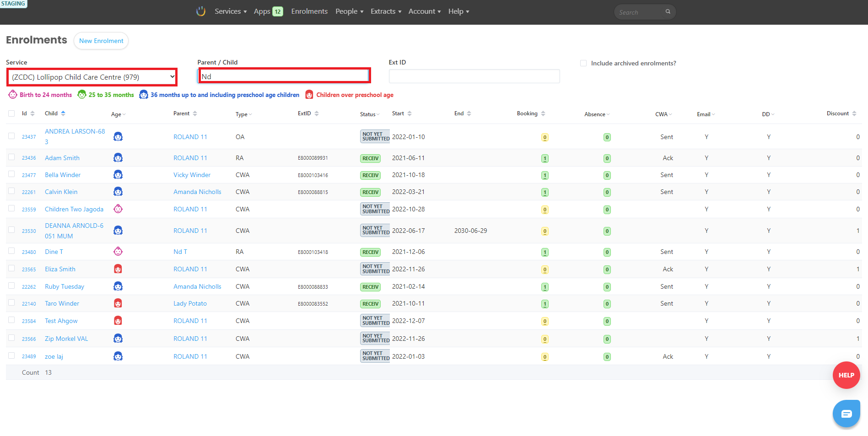
Task: Click age icon beside Calvin Klein
Action: pos(118,192)
